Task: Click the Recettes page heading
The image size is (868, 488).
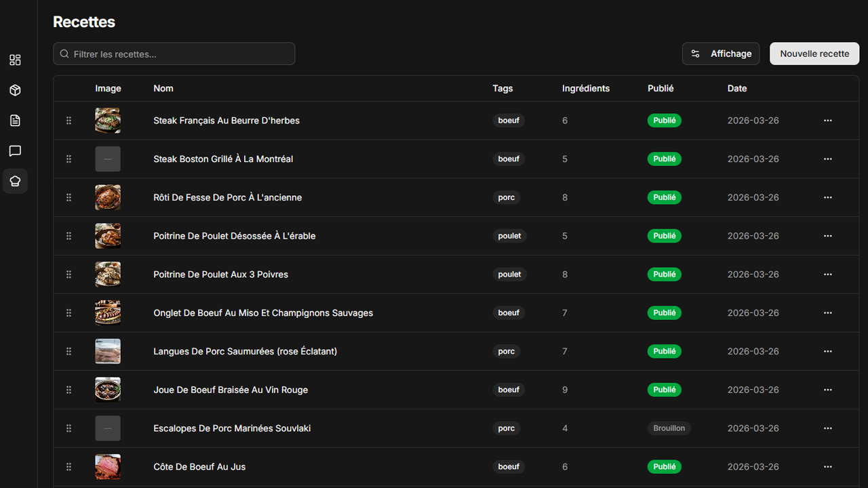Action: (x=84, y=22)
